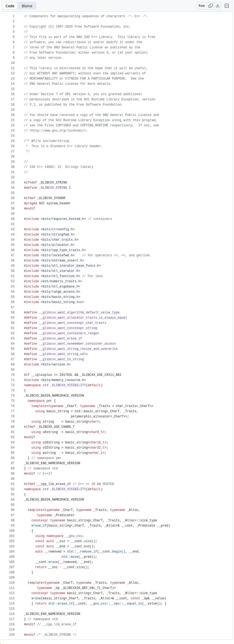Click '#endif /* _GLIBCXX_STRING */' line
Viewport: 234px width, 644px height.
tap(50, 635)
